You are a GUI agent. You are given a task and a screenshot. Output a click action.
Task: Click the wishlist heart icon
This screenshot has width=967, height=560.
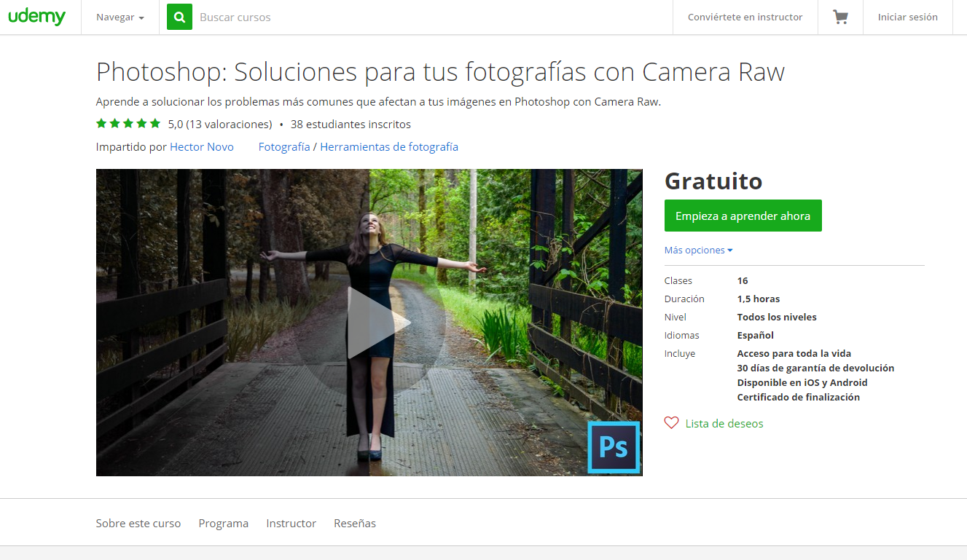point(671,422)
